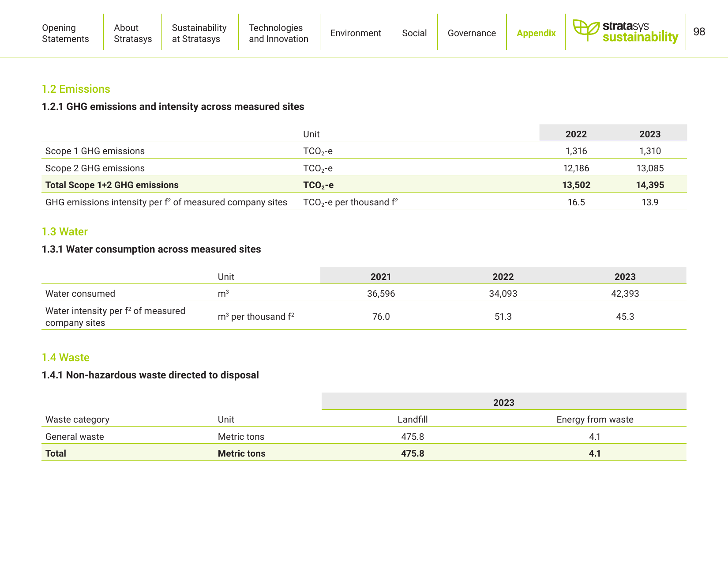Open the Opening Statements section
The width and height of the screenshot is (728, 563).
pos(65,33)
